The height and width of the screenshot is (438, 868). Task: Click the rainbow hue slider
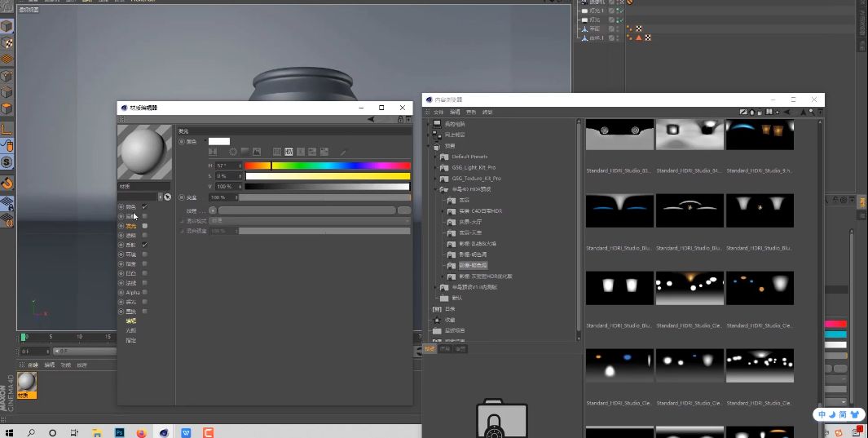click(x=328, y=166)
